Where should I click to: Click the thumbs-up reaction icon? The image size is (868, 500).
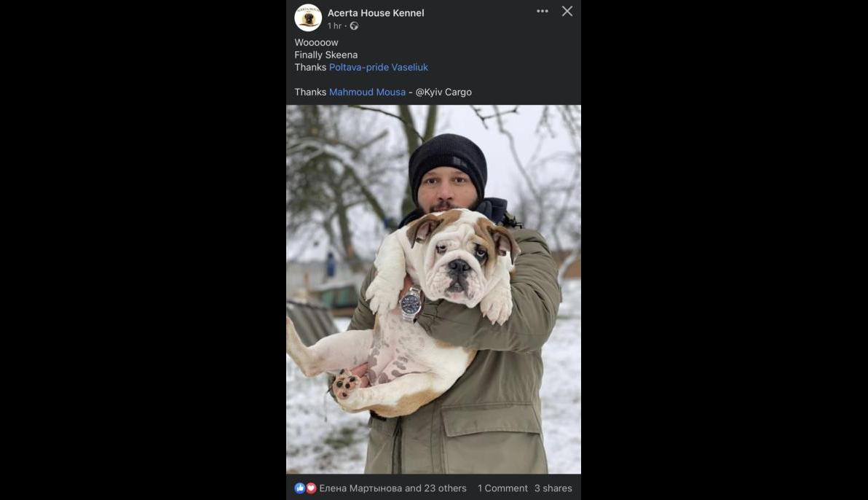click(299, 488)
